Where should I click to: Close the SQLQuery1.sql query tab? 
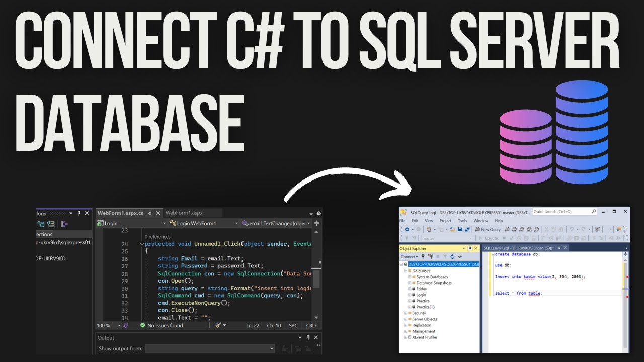tap(565, 248)
